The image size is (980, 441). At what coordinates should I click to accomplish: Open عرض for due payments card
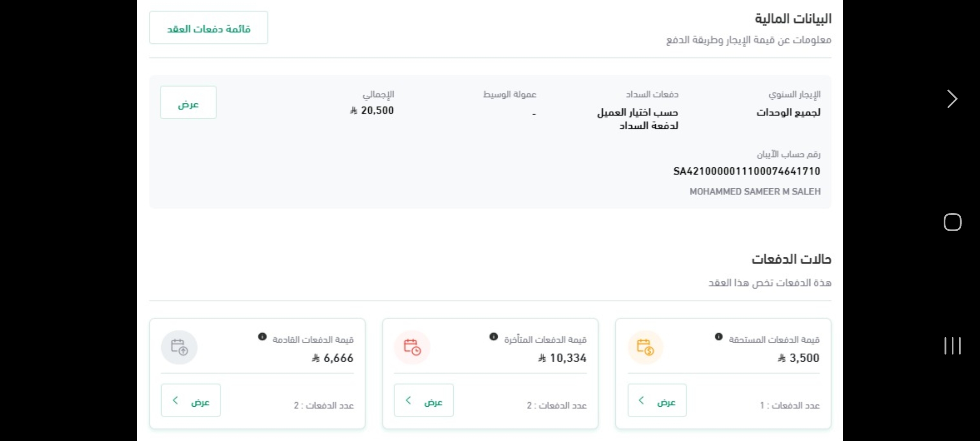point(657,401)
